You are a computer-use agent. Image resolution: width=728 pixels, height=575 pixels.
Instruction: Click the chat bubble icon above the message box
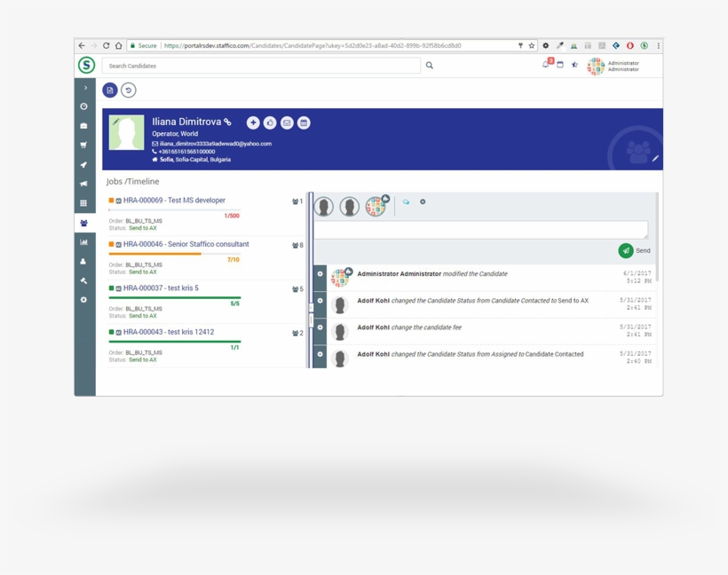point(406,201)
